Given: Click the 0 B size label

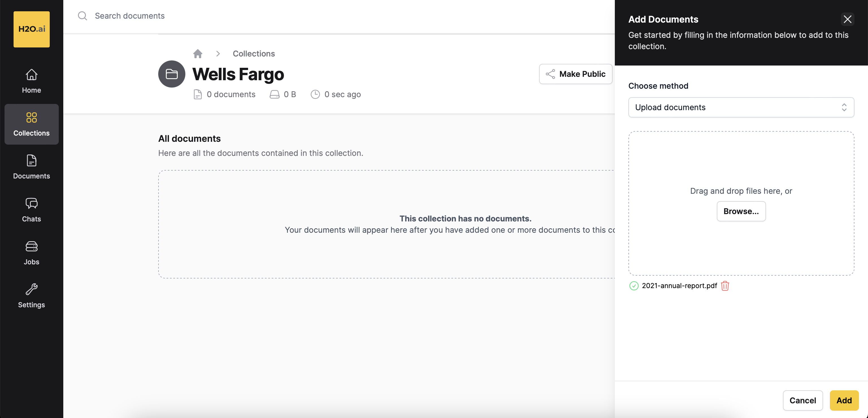Looking at the screenshot, I should click(290, 94).
